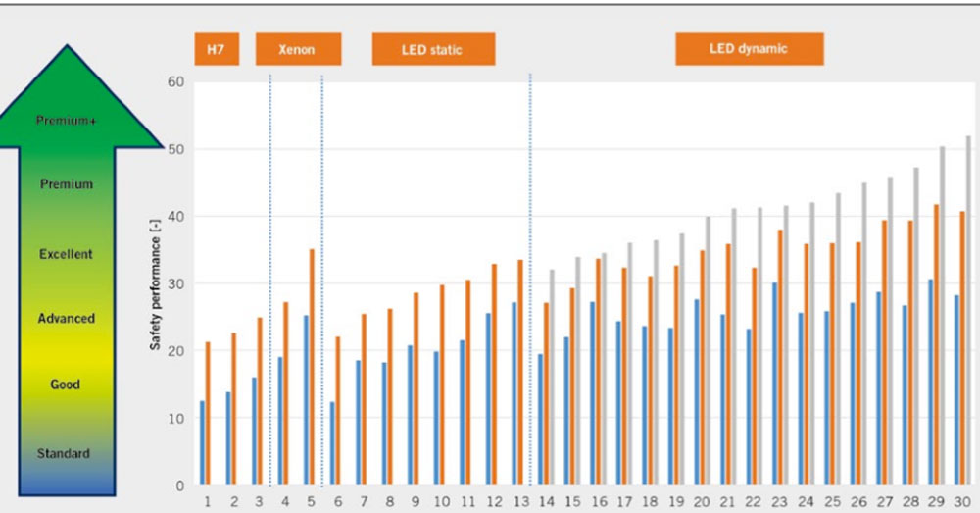
Task: Click the orange bar for headlamp 13
Action: (x=520, y=372)
